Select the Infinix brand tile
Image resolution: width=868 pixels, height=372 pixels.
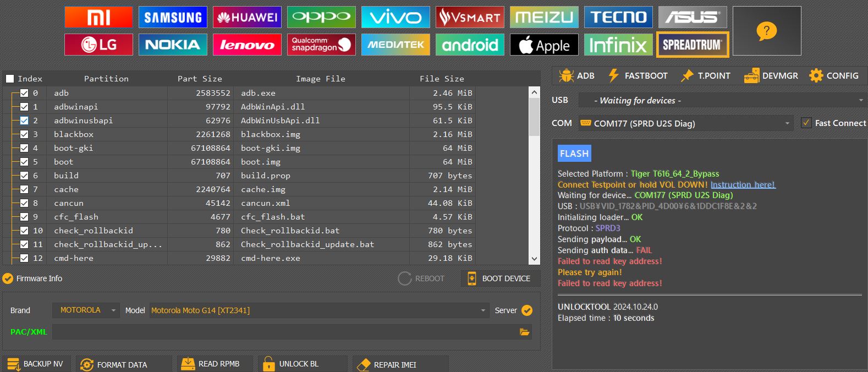tap(618, 45)
